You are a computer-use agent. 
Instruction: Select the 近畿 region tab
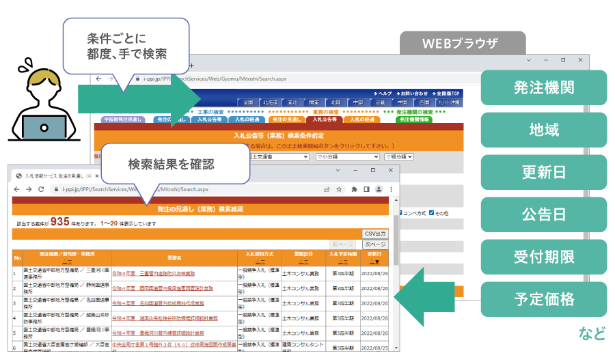tap(380, 102)
